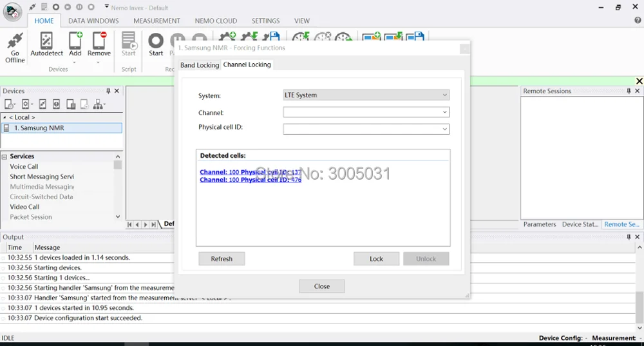Switch to the Parameters panel tab
This screenshot has height=346, width=644.
click(539, 224)
